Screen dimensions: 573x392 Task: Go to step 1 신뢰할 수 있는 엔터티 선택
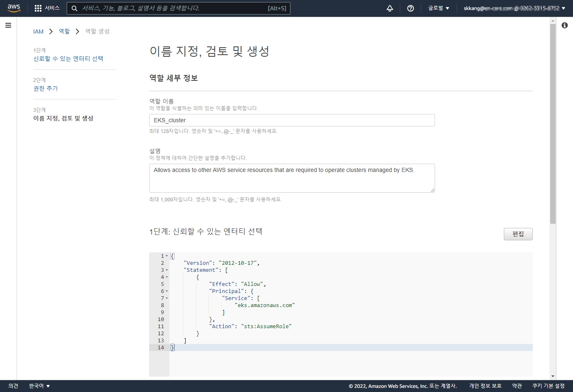click(x=68, y=58)
